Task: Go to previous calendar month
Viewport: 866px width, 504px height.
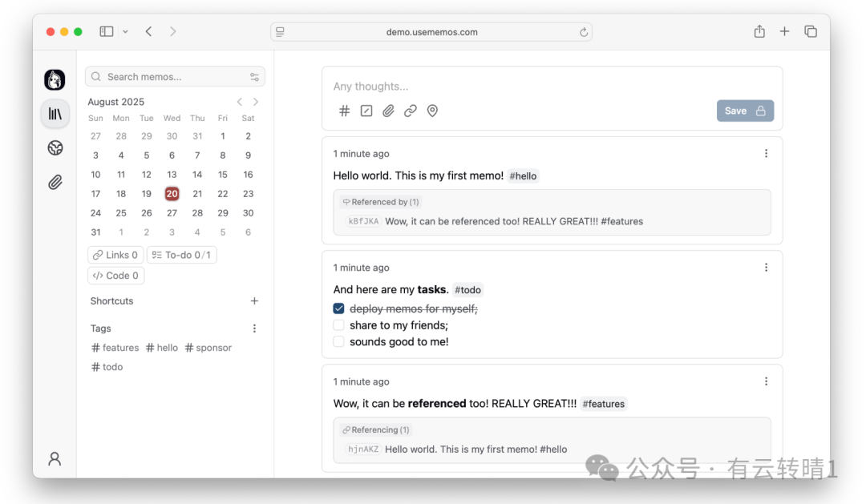Action: click(x=240, y=102)
